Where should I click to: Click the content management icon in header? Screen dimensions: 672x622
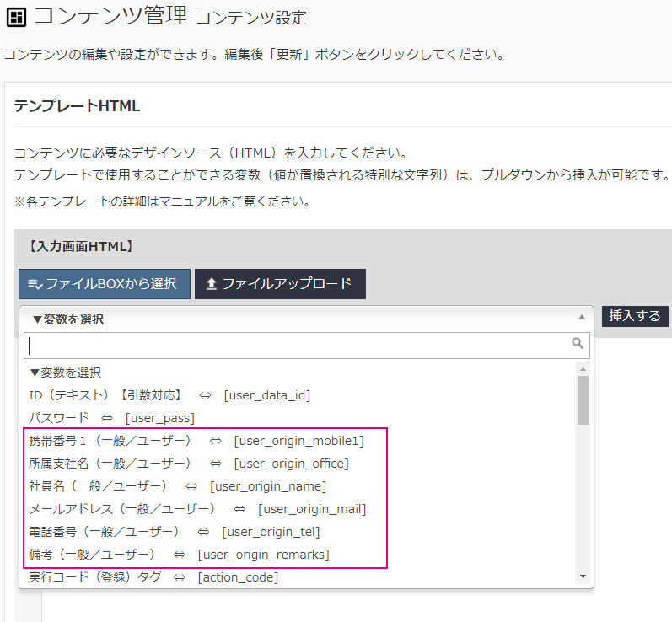click(15, 17)
